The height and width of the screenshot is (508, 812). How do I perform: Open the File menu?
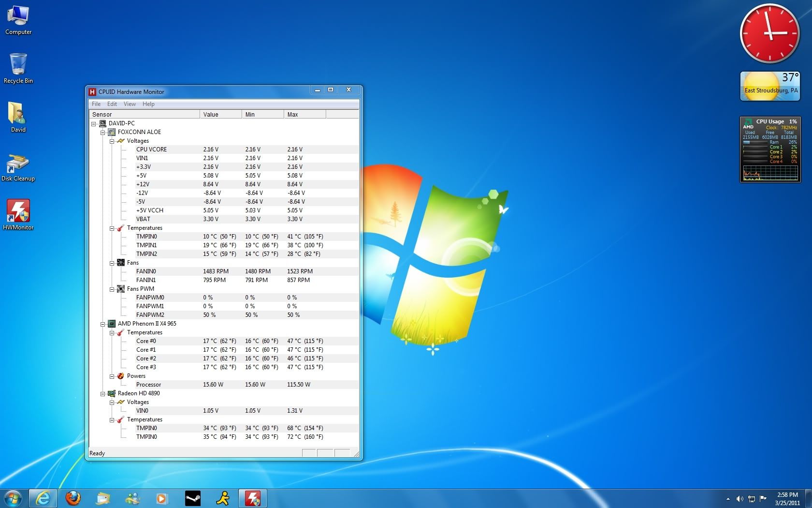[x=96, y=104]
